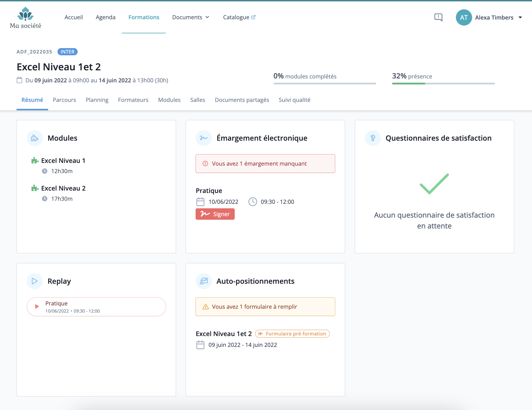
Task: Expand the Documents dropdown menu
Action: pyautogui.click(x=190, y=17)
